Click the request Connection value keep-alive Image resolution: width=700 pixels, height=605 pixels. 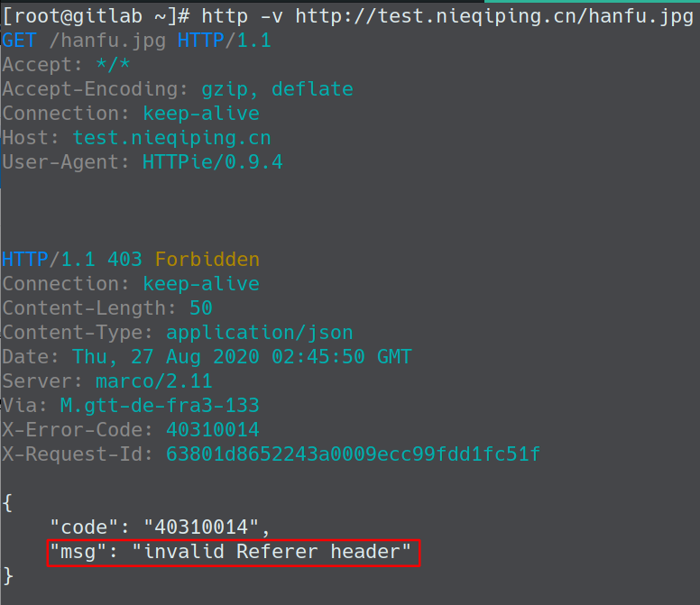[x=200, y=114]
